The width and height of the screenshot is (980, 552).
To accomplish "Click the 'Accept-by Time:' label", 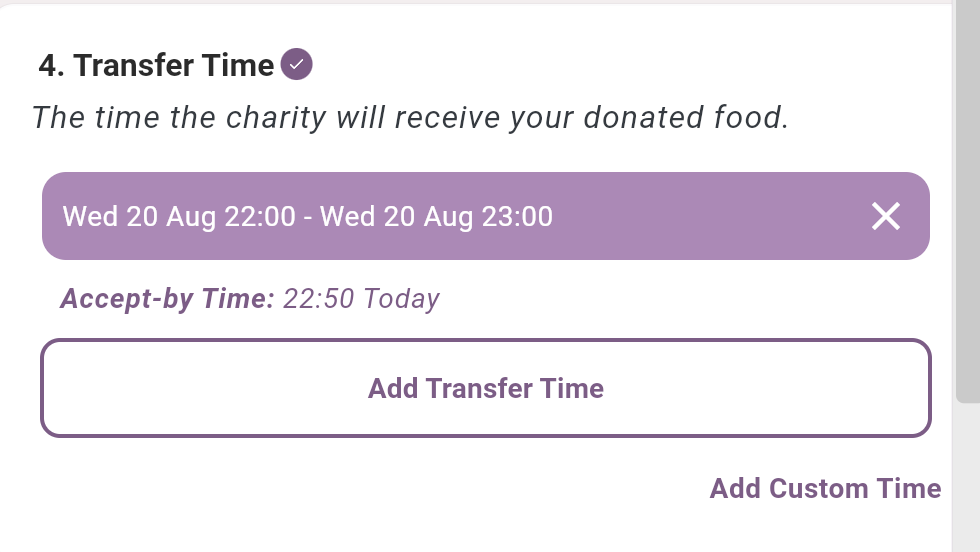I will 167,299.
